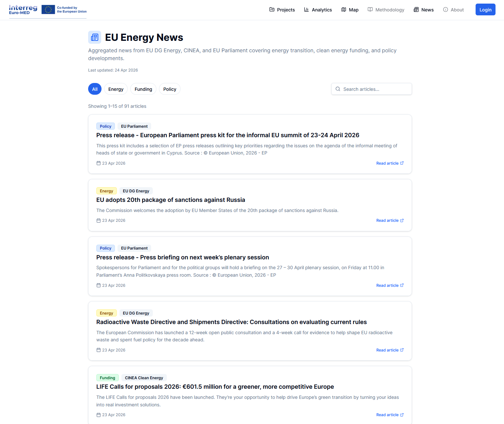Filter articles by Funding category
Viewport: 504px width, 424px height.
point(143,89)
